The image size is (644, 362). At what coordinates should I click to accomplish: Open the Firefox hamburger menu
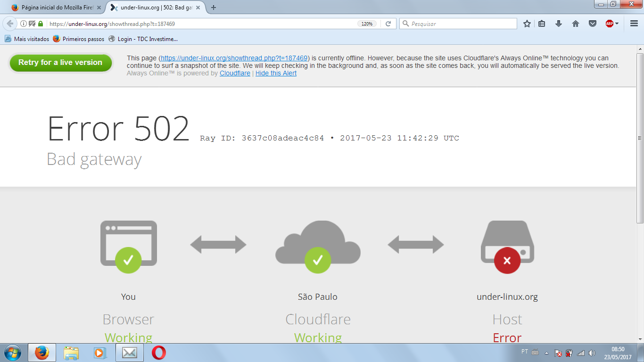tap(634, 24)
